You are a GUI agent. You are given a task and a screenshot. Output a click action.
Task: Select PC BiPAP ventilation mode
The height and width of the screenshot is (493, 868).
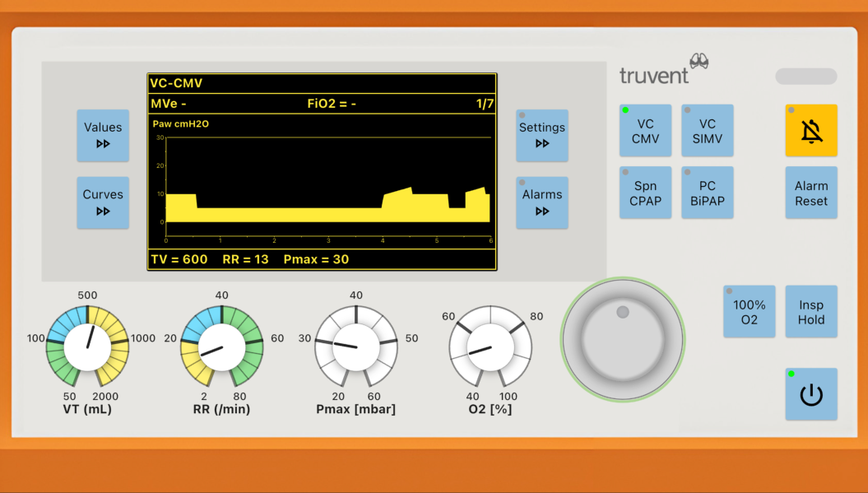pyautogui.click(x=708, y=193)
